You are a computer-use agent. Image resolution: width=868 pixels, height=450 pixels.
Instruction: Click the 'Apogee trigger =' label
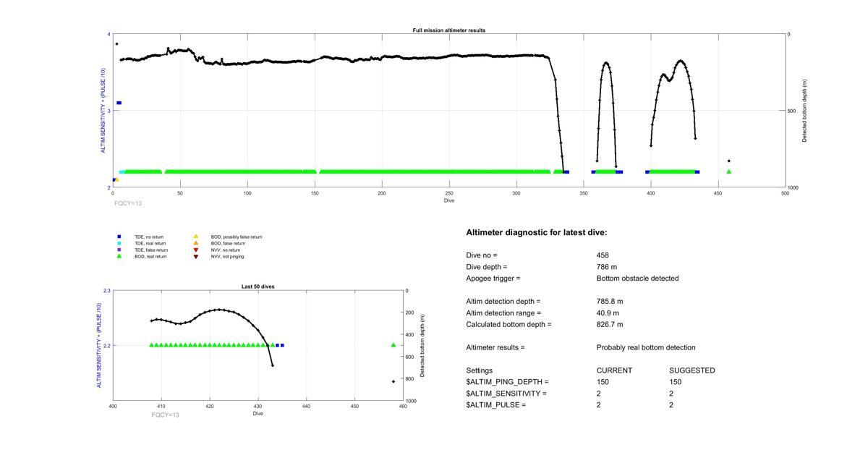pyautogui.click(x=493, y=279)
